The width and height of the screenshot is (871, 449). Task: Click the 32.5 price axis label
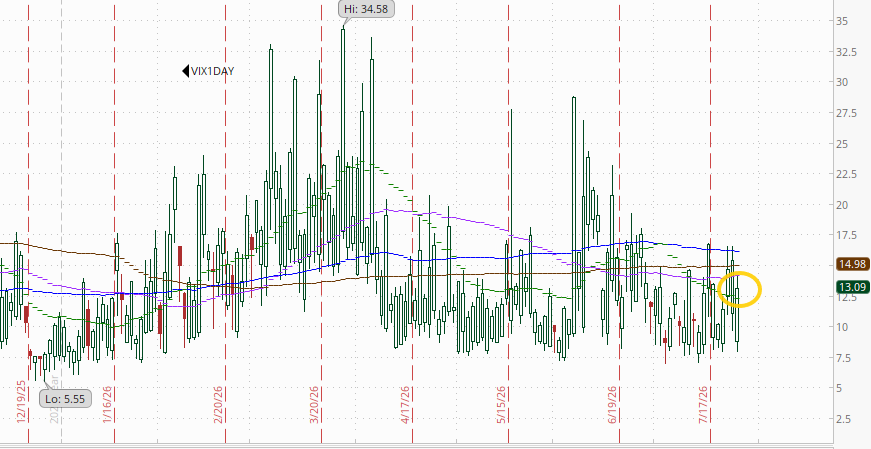pyautogui.click(x=846, y=52)
